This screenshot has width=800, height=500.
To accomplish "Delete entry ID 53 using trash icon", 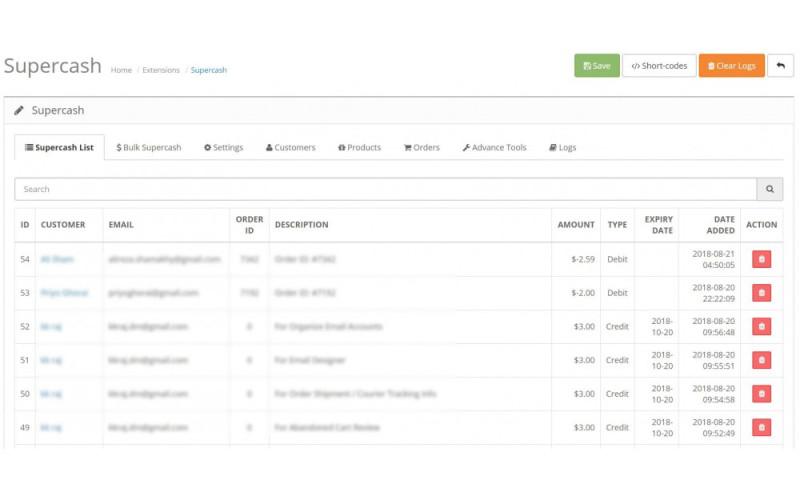I will click(x=761, y=293).
